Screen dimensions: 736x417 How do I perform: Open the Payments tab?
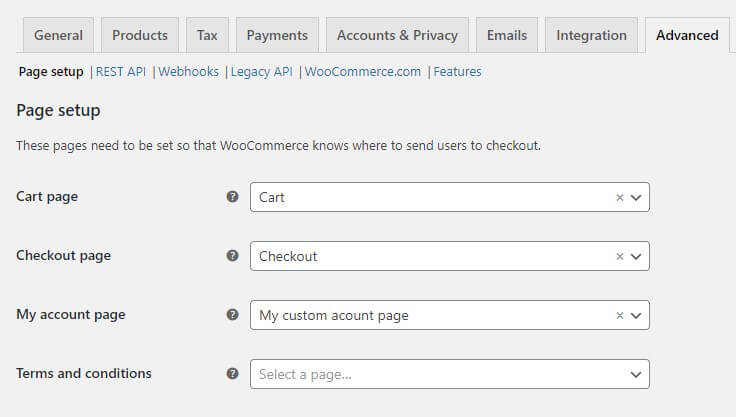click(x=277, y=35)
